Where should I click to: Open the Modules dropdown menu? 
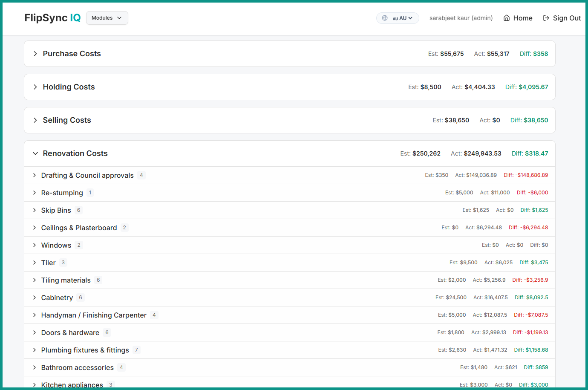107,18
